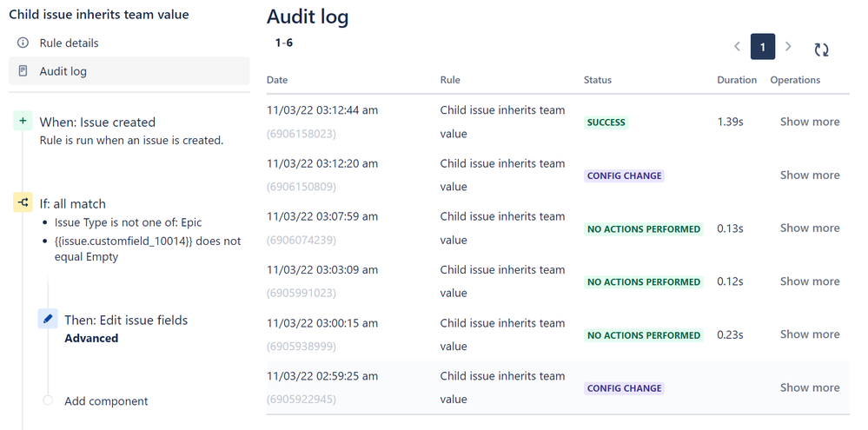Click the audit ID 6905991023
Screen dimensions: 868x430
301,294
